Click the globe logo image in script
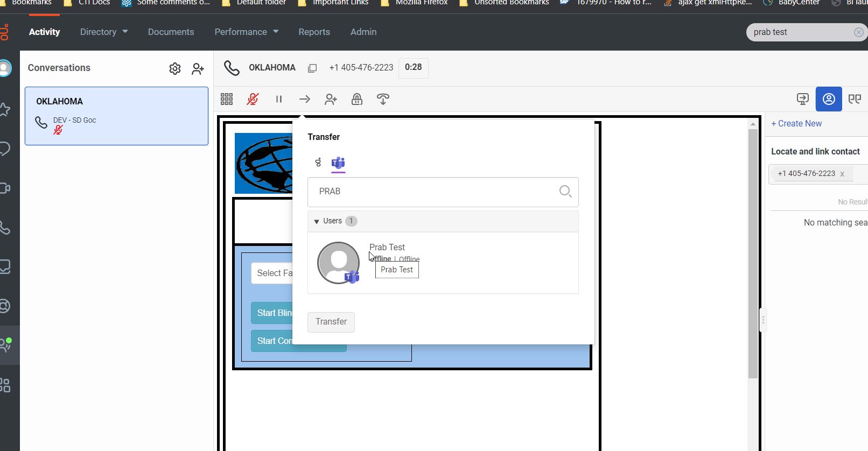The image size is (868, 451). (264, 163)
